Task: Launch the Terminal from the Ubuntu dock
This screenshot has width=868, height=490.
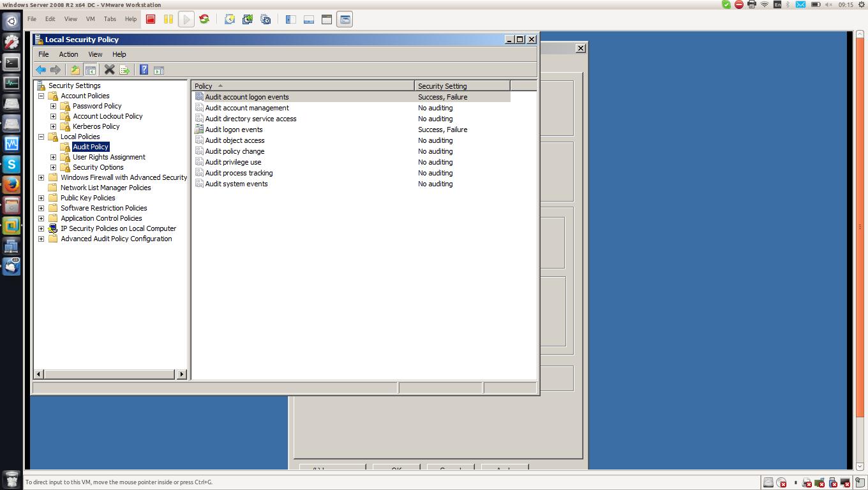Action: tap(11, 63)
